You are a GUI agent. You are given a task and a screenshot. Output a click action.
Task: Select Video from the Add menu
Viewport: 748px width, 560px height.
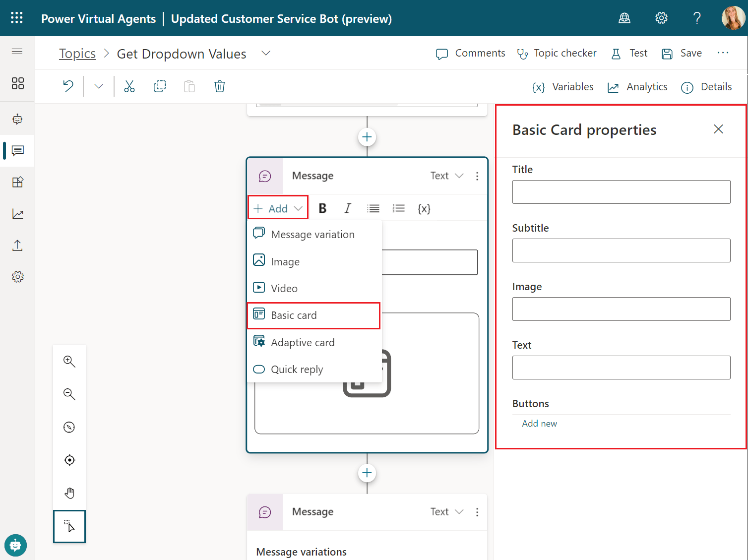[x=314, y=288]
